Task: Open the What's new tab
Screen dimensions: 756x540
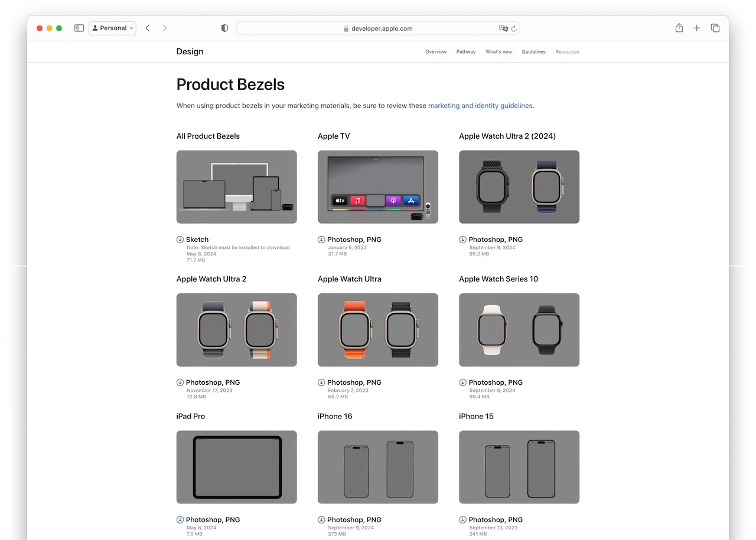Action: tap(498, 52)
